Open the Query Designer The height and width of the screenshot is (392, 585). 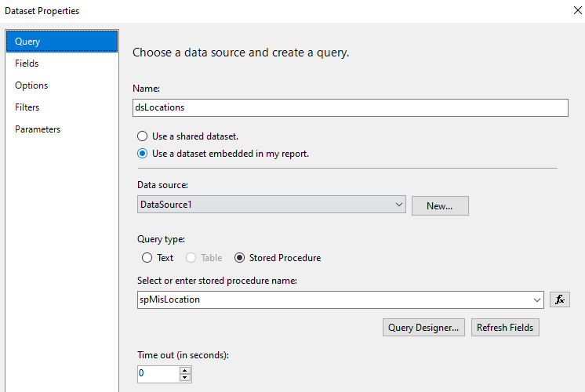pos(423,328)
